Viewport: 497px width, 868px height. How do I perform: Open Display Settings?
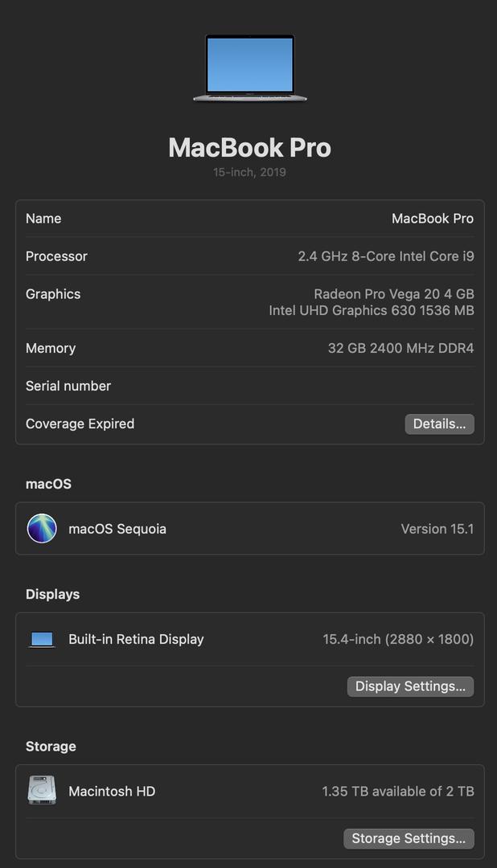point(410,686)
